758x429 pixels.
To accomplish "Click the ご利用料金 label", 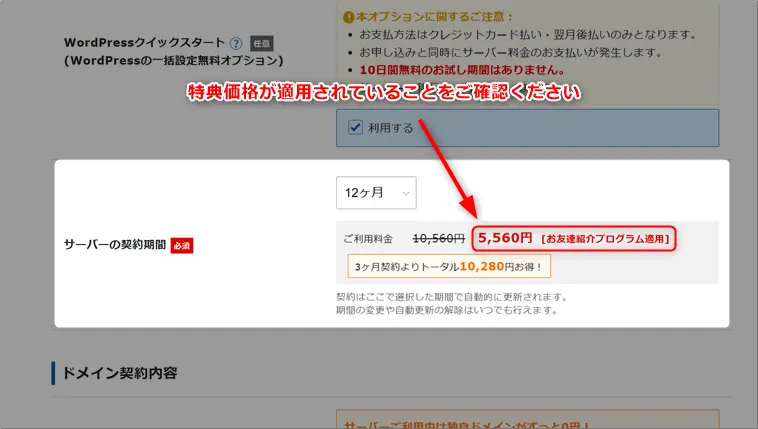I will [367, 238].
